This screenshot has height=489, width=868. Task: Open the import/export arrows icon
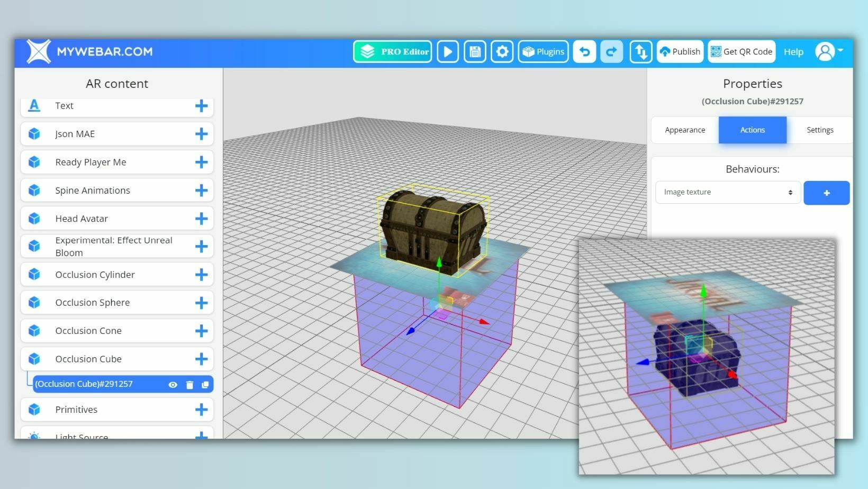click(x=640, y=51)
